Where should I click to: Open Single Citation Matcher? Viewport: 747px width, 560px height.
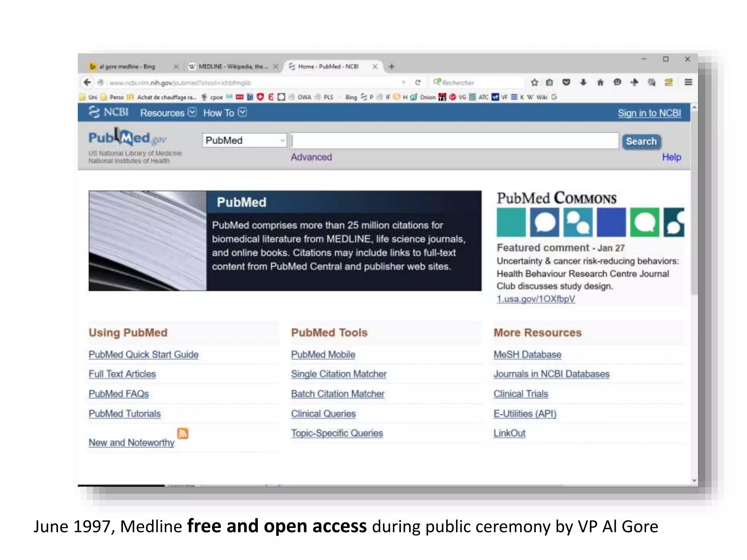pyautogui.click(x=339, y=374)
